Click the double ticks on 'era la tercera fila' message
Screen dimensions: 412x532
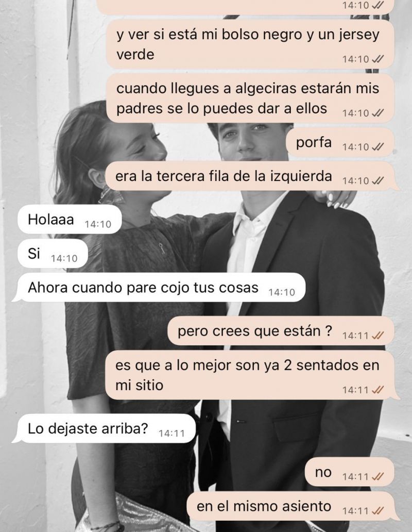[x=378, y=180]
